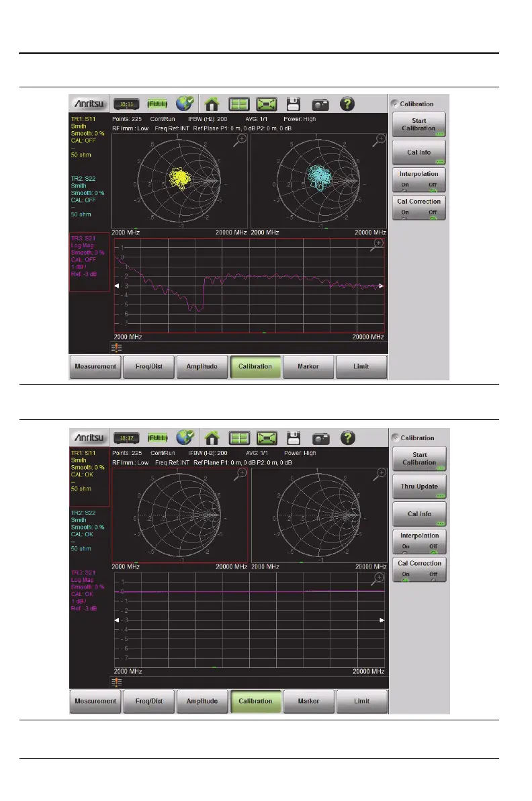532x801 pixels.
Task: Click FULL battery indicator in 18:11 screen
Action: click(x=157, y=104)
